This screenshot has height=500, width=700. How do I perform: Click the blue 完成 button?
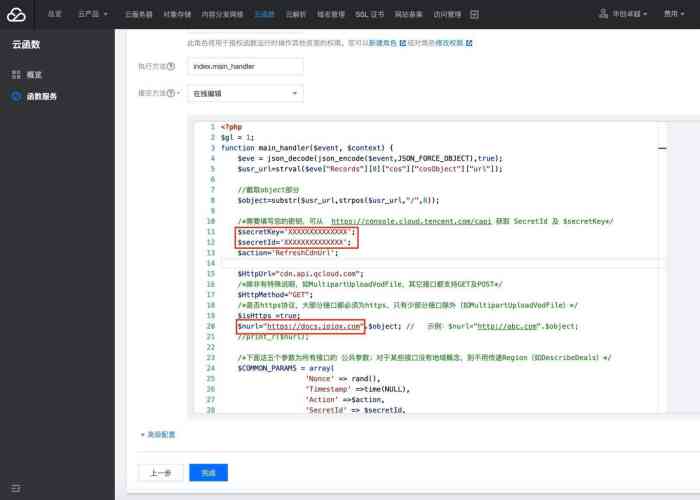208,473
